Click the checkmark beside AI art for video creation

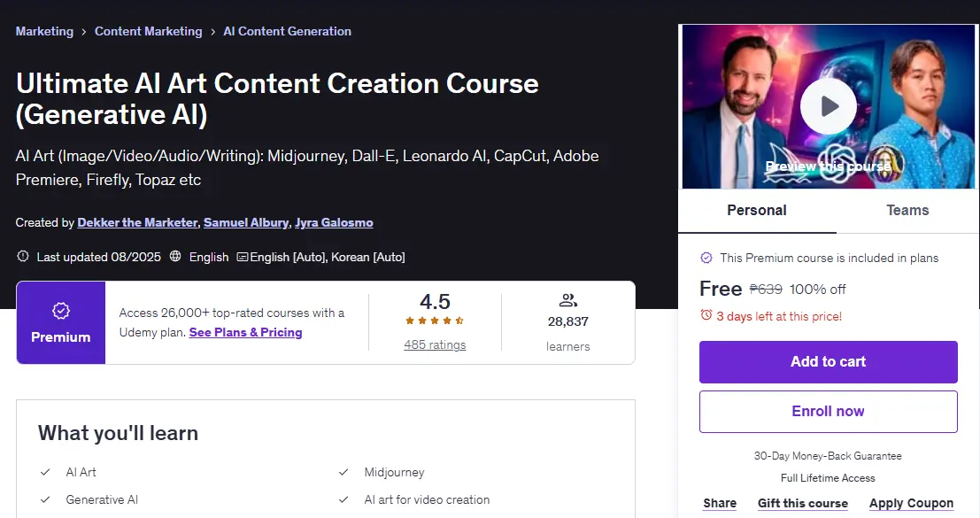[x=343, y=500]
